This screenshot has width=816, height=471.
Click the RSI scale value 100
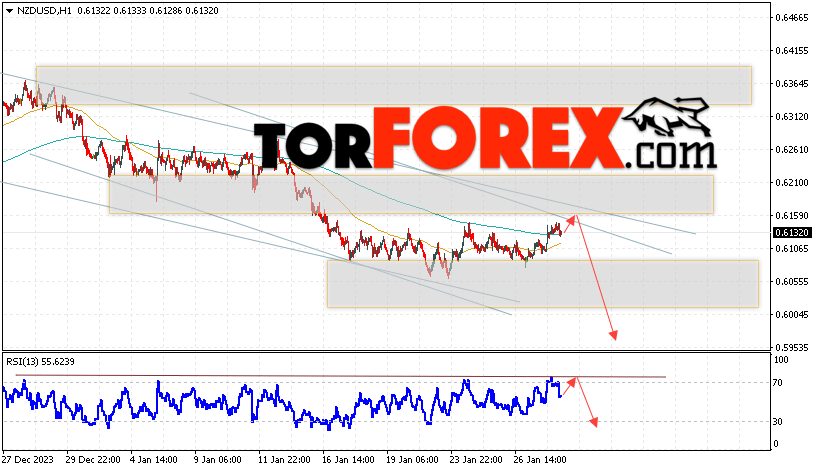(x=781, y=360)
